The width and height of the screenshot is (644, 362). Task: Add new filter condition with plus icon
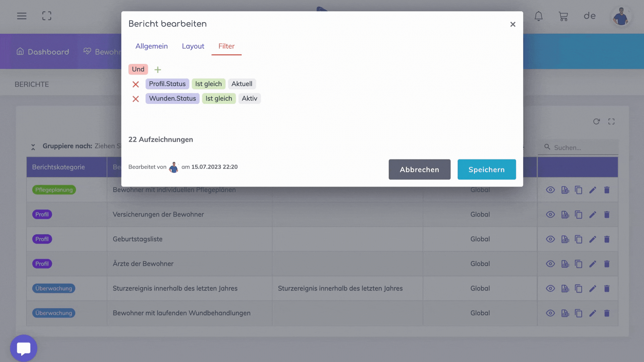[158, 70]
